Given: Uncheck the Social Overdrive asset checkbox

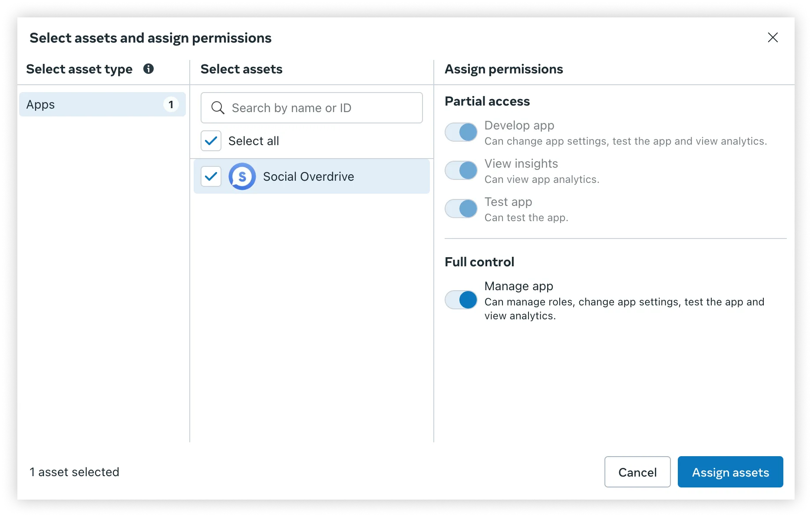Looking at the screenshot, I should click(211, 176).
